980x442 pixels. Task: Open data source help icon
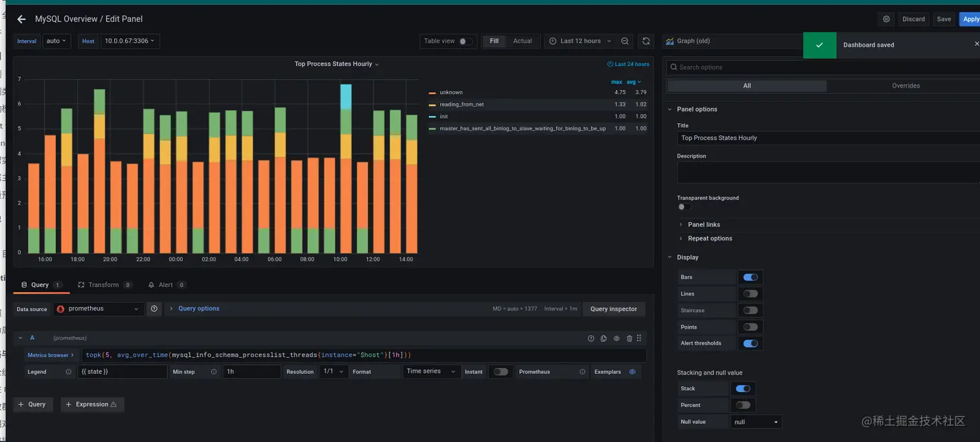pos(154,309)
